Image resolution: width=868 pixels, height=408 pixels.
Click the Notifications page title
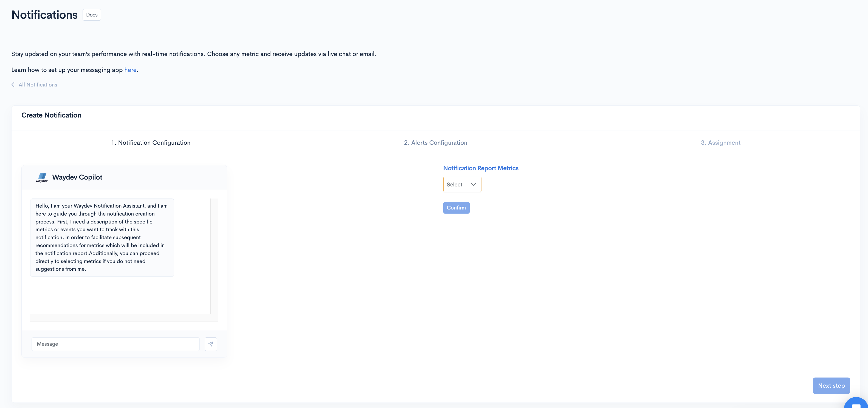point(44,15)
